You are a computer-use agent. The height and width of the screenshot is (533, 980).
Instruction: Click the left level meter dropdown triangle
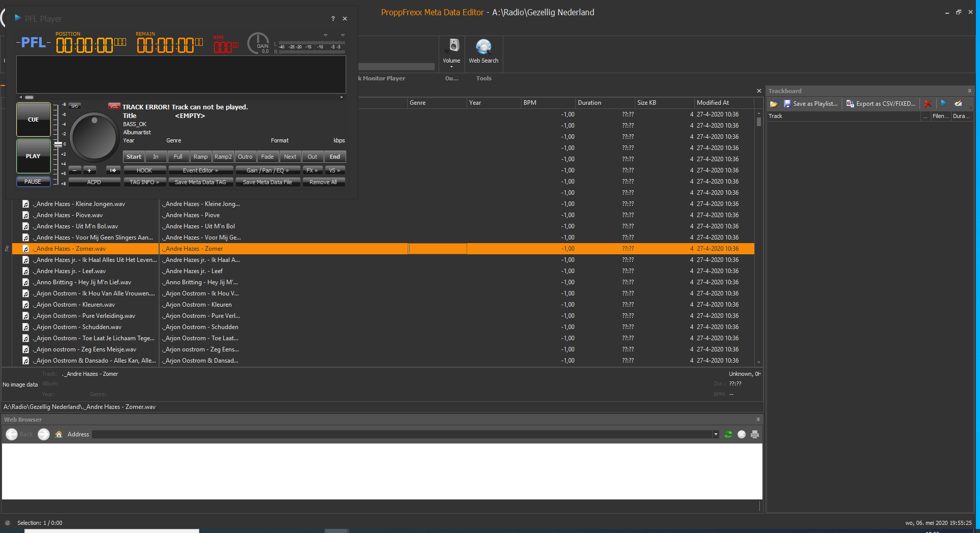click(x=325, y=35)
